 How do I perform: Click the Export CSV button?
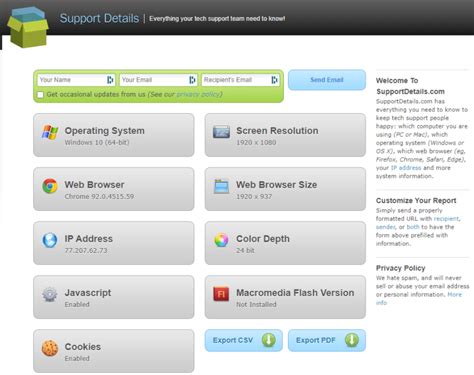click(x=244, y=340)
